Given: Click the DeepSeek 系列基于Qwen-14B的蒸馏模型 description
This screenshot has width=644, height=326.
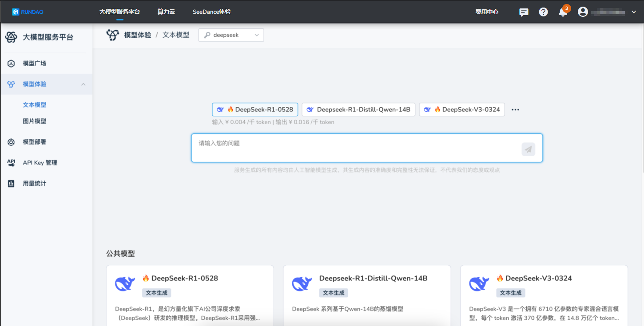Looking at the screenshot, I should 348,309.
